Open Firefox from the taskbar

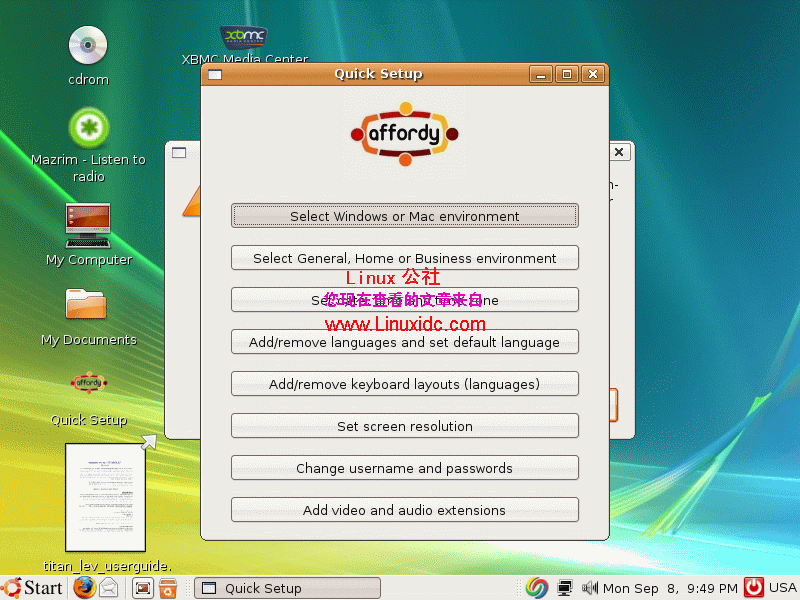84,588
